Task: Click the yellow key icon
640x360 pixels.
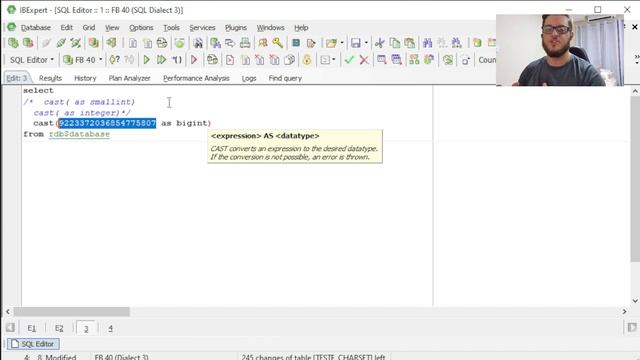Action: tap(278, 42)
